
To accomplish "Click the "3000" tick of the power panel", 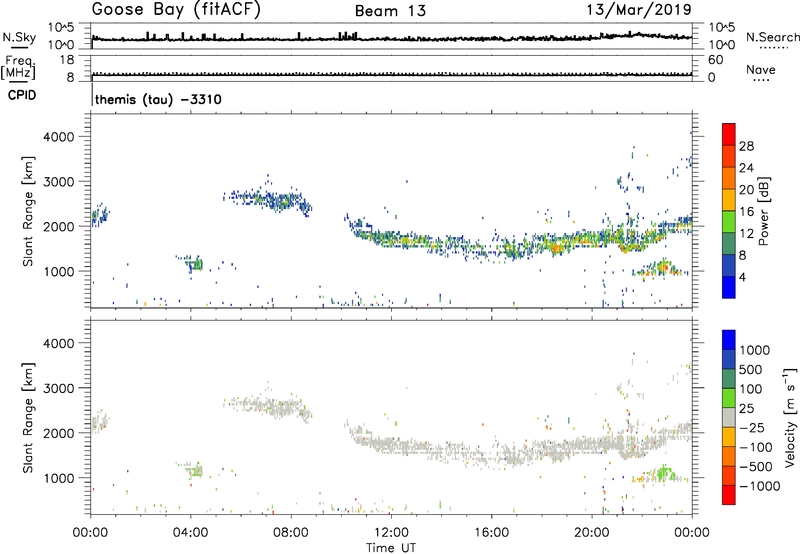I will pos(59,182).
